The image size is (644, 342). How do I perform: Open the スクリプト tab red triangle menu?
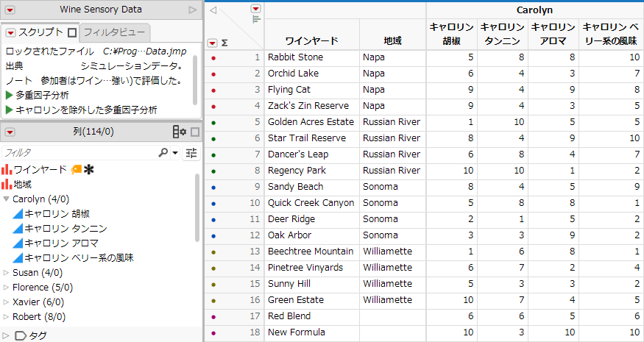pyautogui.click(x=11, y=32)
